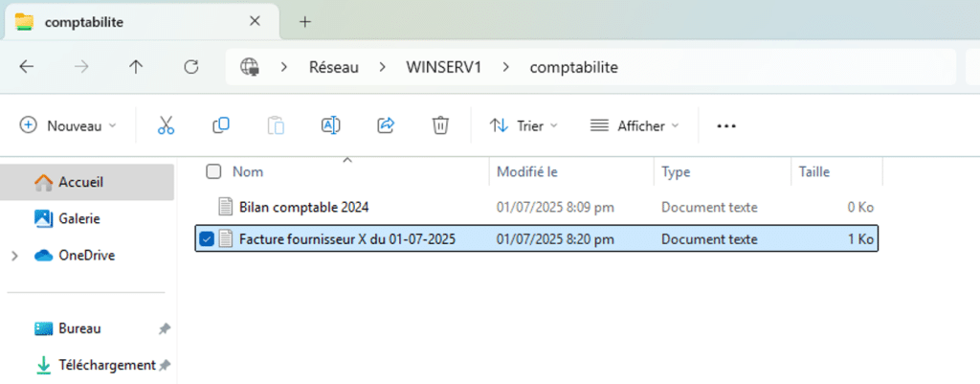This screenshot has height=384, width=980.
Task: Click the Share icon in toolbar
Action: coord(386,125)
